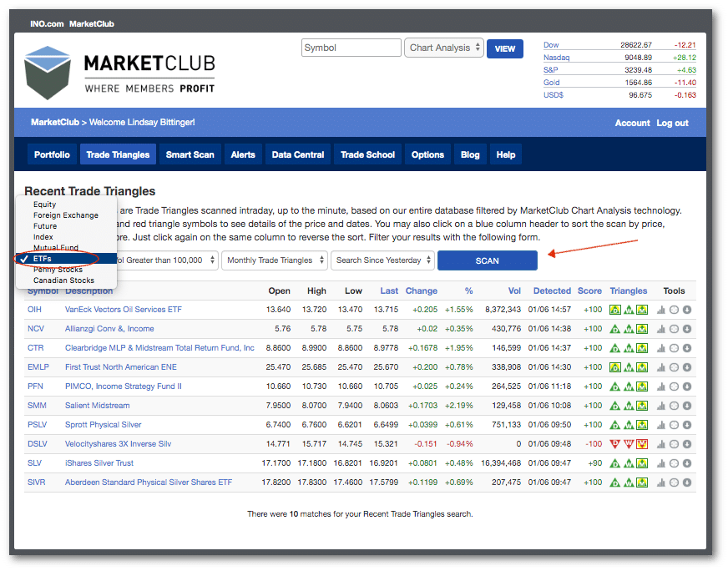Click the blue SCAN button

point(487,261)
